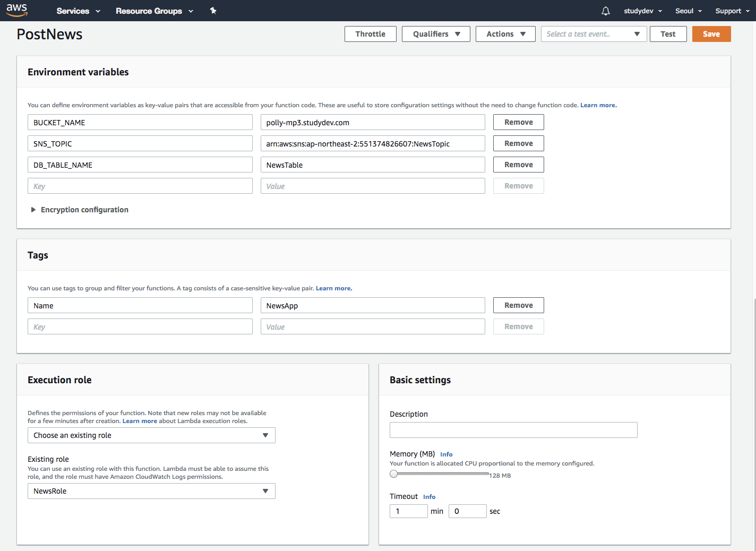Remove the DB_TABLE_NAME variable
Image resolution: width=756 pixels, height=551 pixels.
pyautogui.click(x=519, y=165)
